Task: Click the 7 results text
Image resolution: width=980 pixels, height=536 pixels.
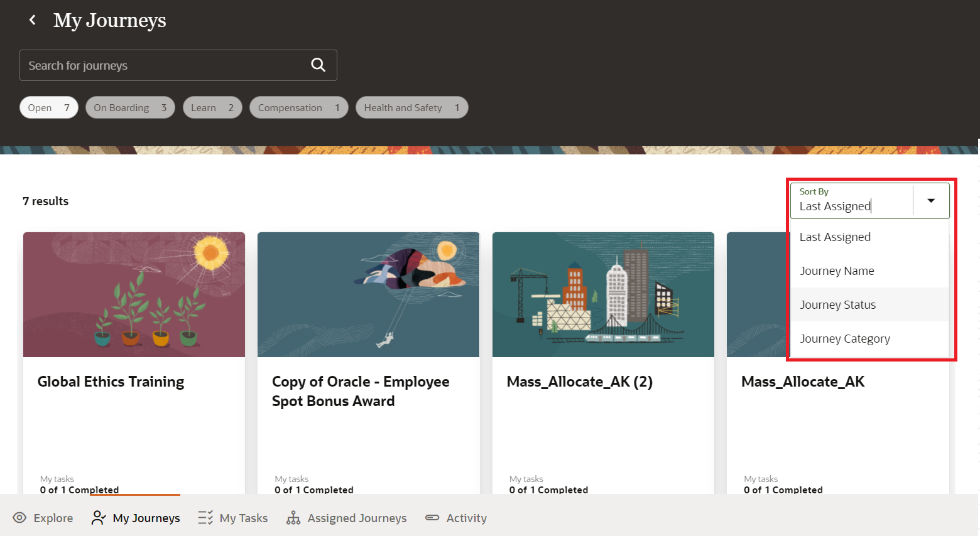Action: click(x=45, y=201)
